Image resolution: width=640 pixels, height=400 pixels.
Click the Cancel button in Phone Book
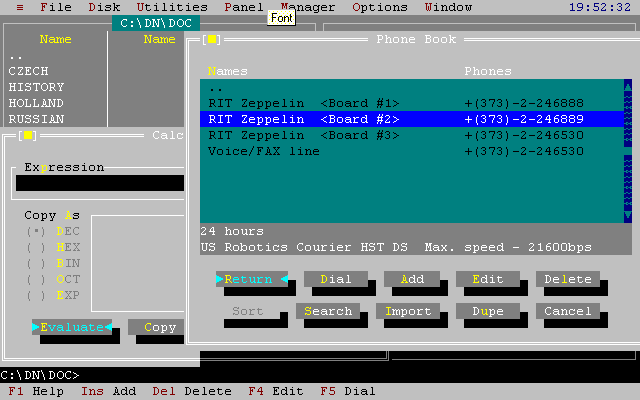[568, 311]
